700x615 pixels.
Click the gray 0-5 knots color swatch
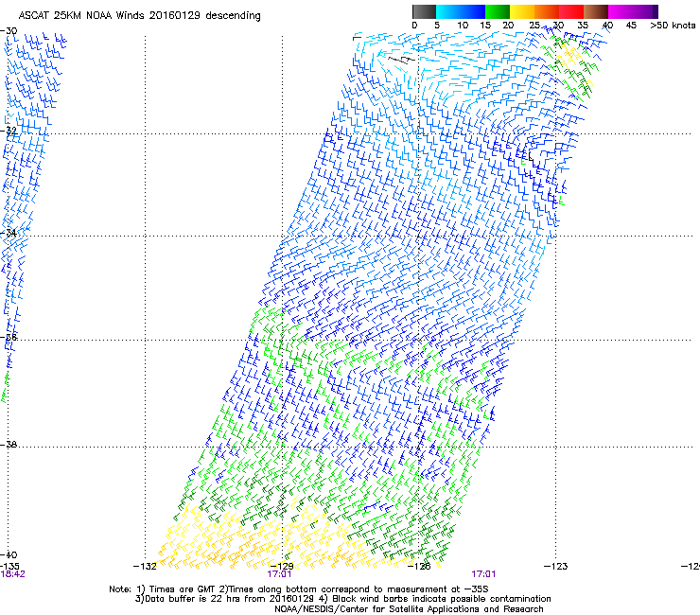pos(424,11)
